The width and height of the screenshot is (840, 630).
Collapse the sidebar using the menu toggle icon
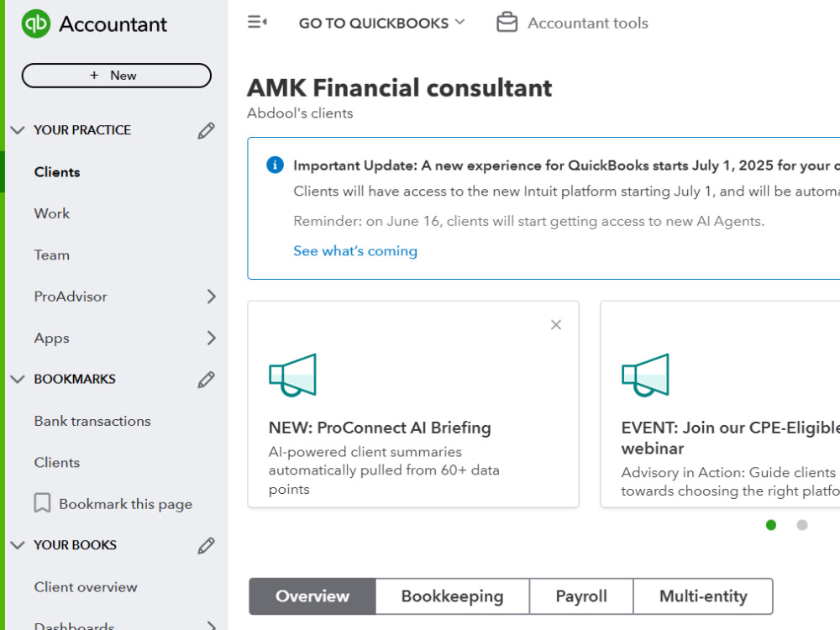[x=257, y=22]
